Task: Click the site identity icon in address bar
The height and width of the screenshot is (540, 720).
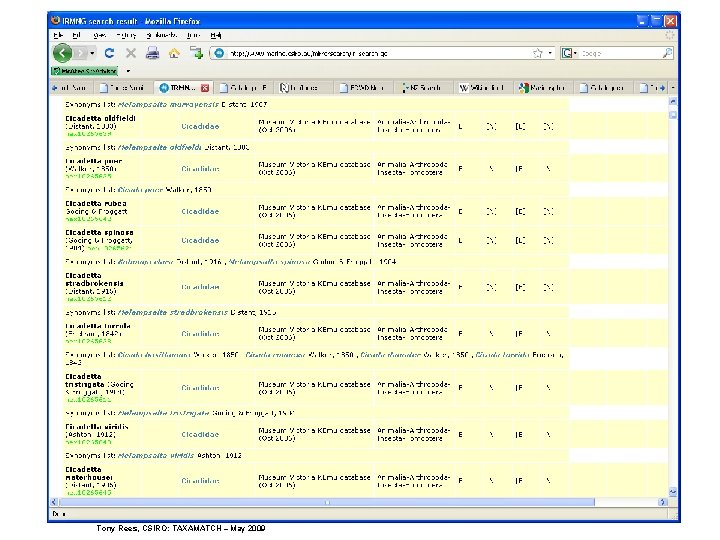Action: tap(219, 53)
